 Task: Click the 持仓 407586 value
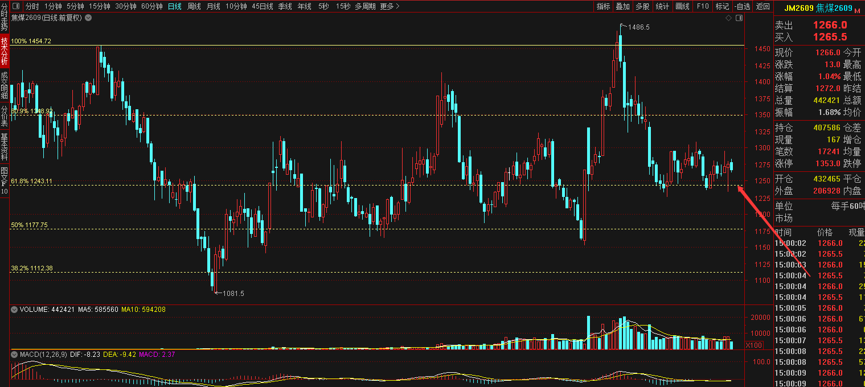(x=826, y=128)
